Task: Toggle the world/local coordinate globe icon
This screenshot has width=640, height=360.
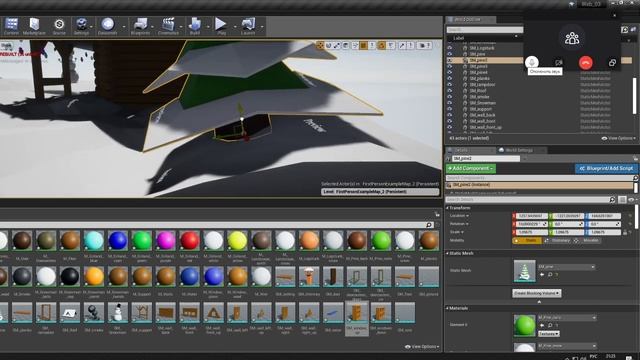Action: [x=346, y=46]
